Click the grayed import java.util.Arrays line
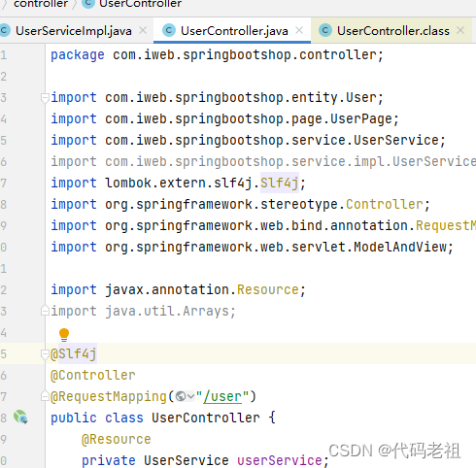This screenshot has width=476, height=468. 144,311
